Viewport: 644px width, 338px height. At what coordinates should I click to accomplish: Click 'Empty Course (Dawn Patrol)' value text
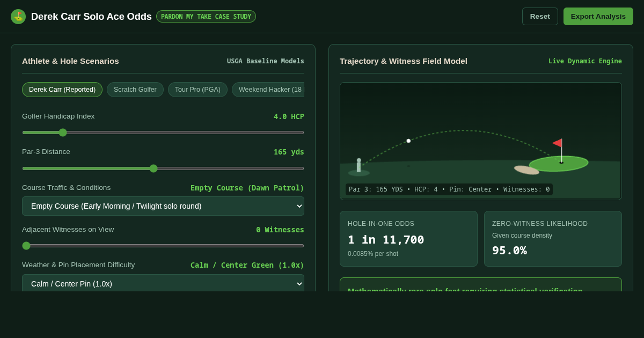[x=247, y=188]
